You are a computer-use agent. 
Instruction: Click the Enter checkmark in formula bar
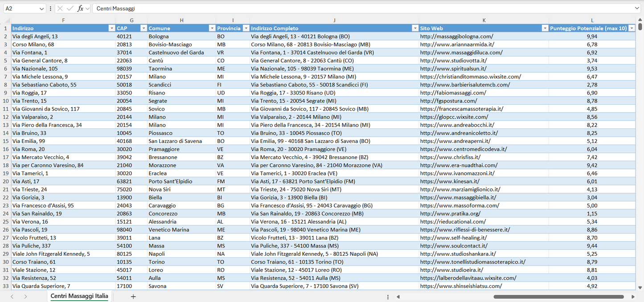70,8
